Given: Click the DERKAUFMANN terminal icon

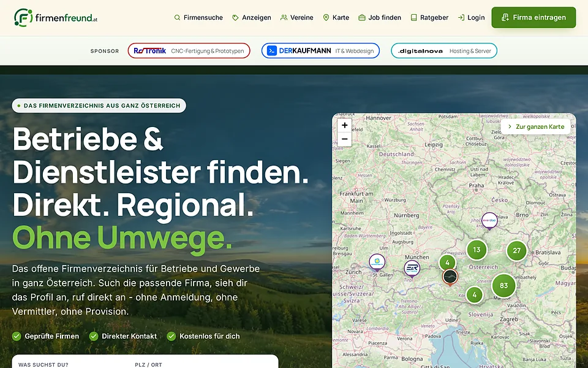Looking at the screenshot, I should click(x=272, y=51).
